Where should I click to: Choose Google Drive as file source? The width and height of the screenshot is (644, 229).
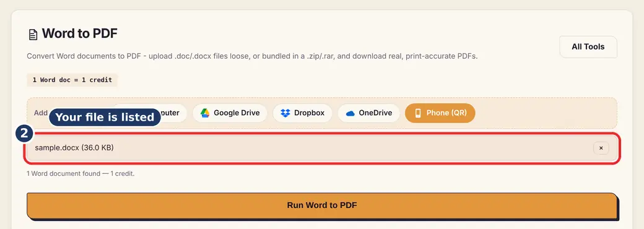(x=230, y=113)
